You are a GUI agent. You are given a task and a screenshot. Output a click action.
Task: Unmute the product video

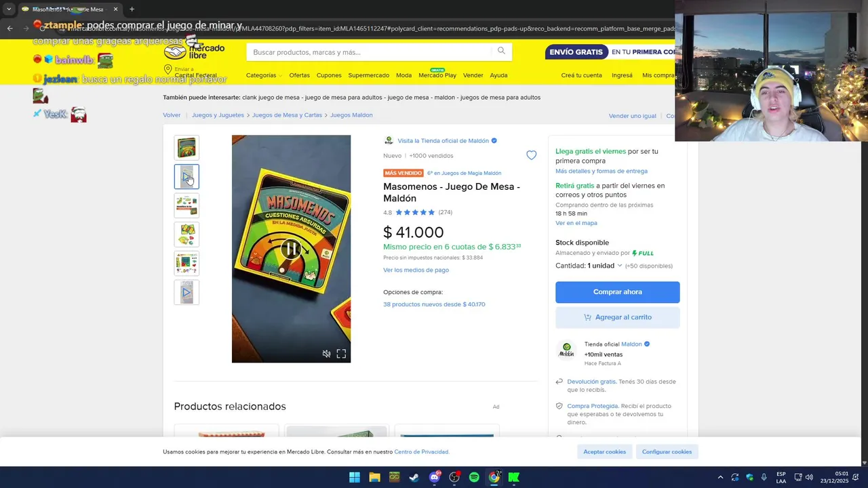coord(326,354)
